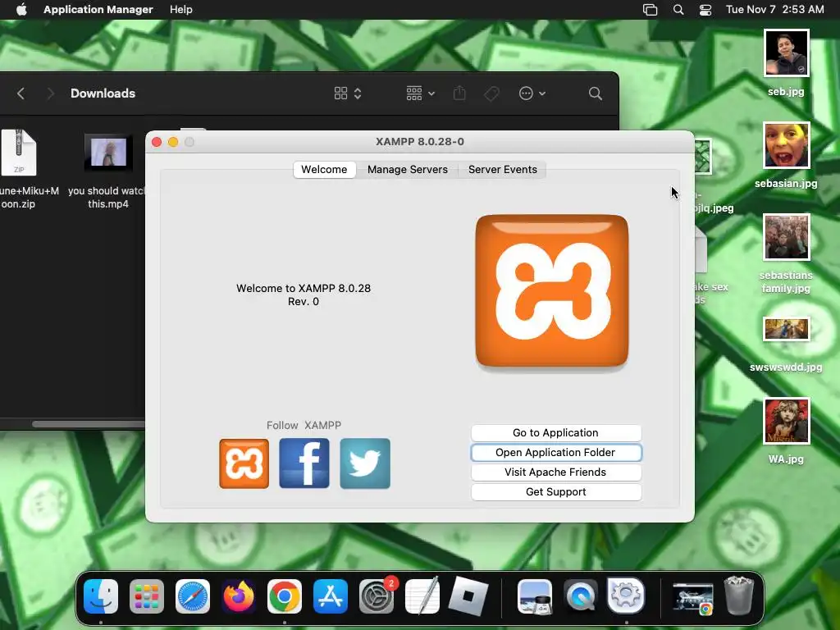Viewport: 840px width, 630px height.
Task: Open System Preferences with badge in Dock
Action: coord(377,596)
